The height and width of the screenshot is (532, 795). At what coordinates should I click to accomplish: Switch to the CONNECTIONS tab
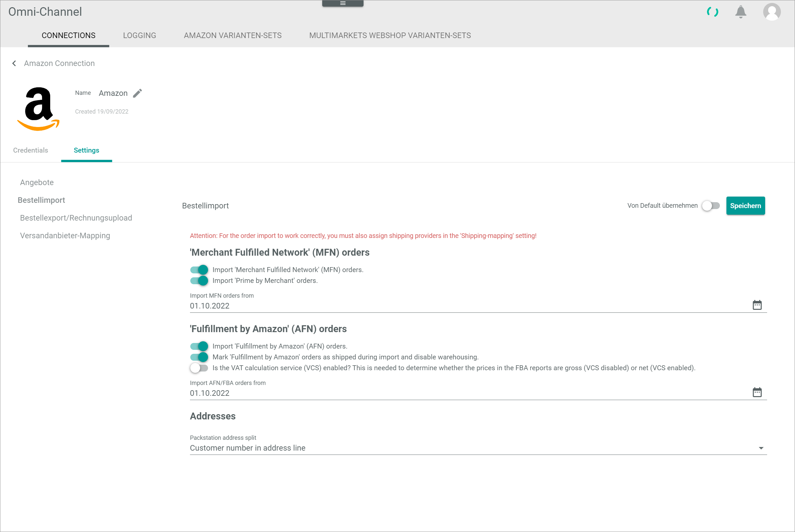(x=69, y=36)
